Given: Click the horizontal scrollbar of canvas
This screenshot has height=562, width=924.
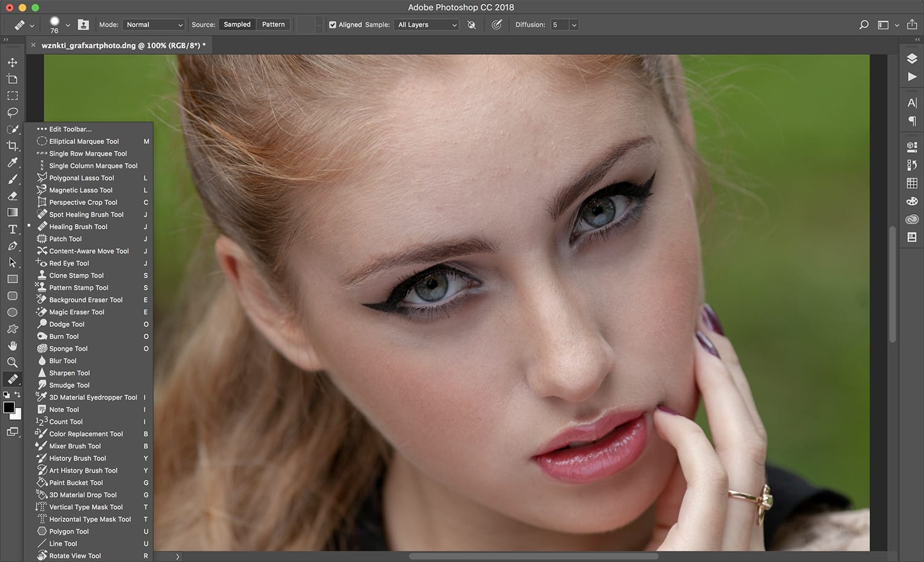Looking at the screenshot, I should [533, 556].
